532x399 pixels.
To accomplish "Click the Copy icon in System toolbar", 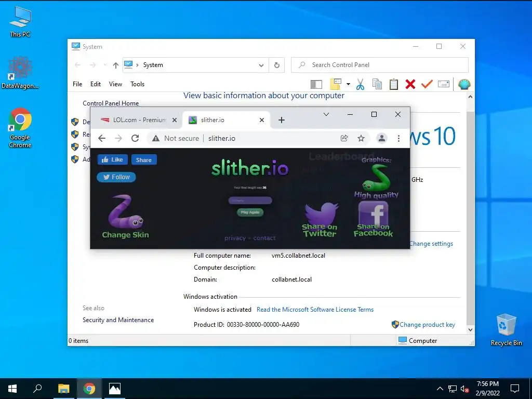I will click(x=377, y=84).
